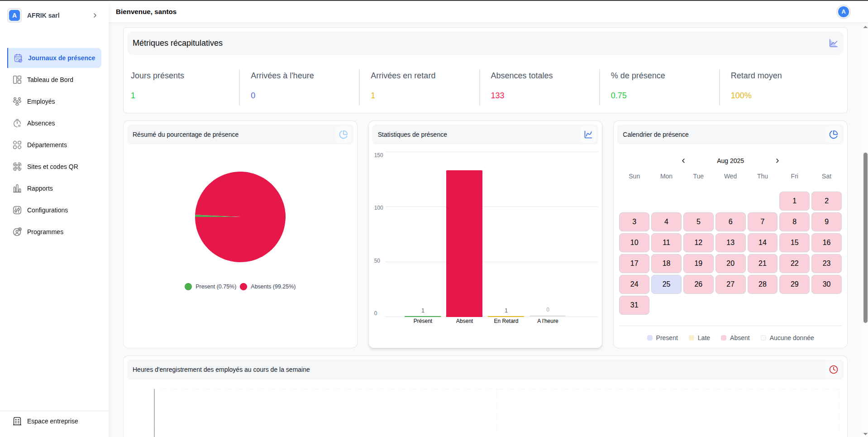Screen dimensions: 868x437
Task: Click the page vertical scrollbar thumb
Action: (865, 238)
